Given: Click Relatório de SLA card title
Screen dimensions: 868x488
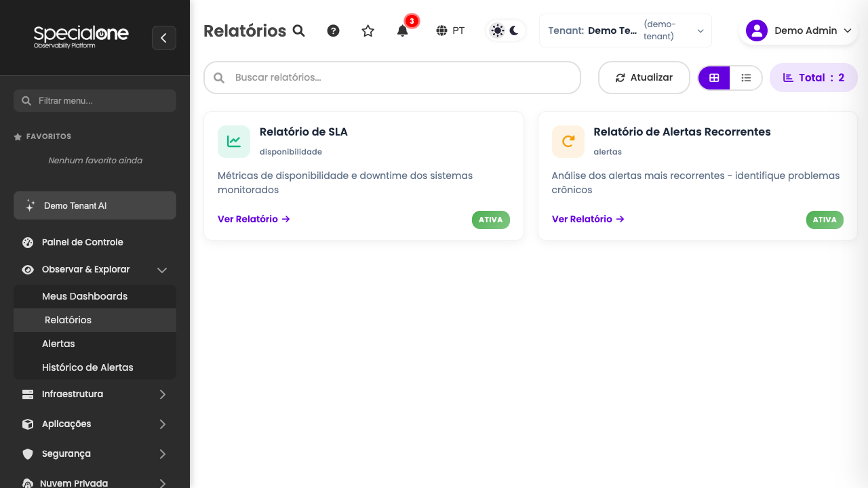Looking at the screenshot, I should click(x=304, y=131).
